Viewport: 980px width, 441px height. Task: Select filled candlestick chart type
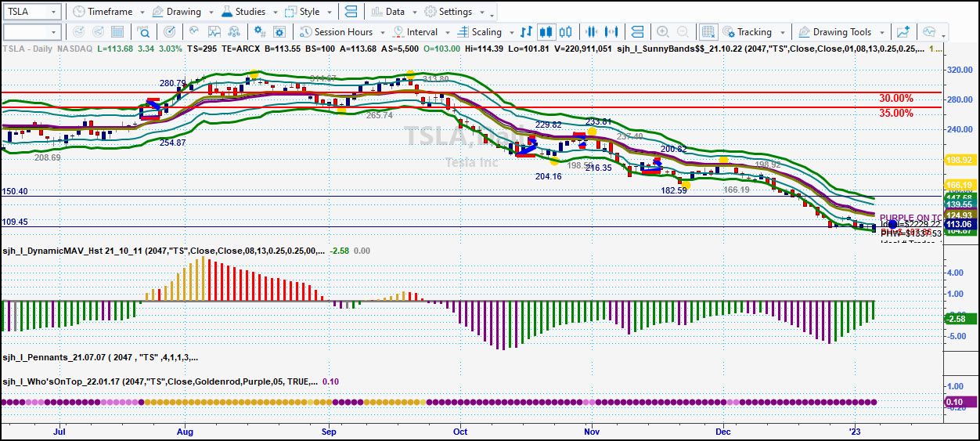546,32
